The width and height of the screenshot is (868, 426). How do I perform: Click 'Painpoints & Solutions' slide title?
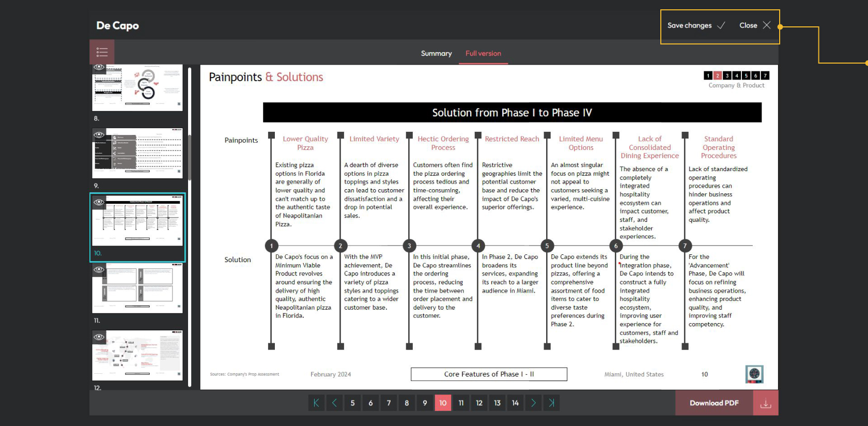pos(266,77)
